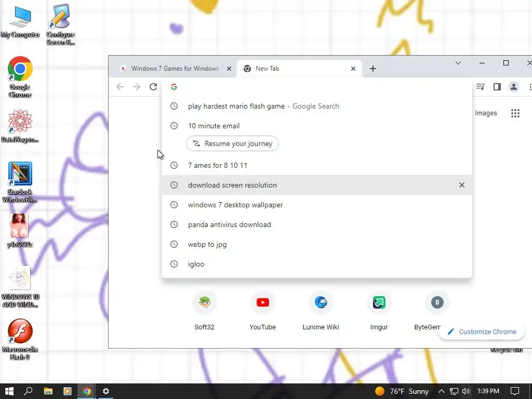Select download screen resolution suggestion
Image resolution: width=532 pixels, height=399 pixels.
click(x=316, y=185)
